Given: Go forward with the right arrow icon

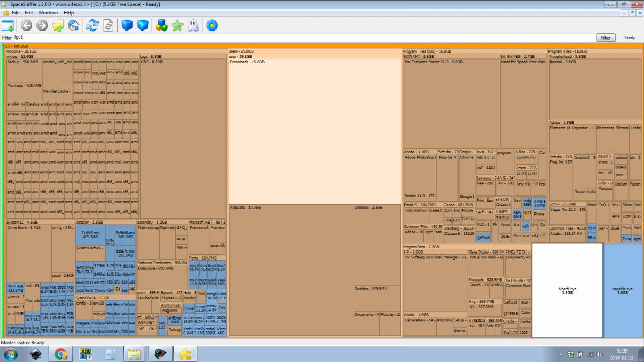Looking at the screenshot, I should 42,25.
